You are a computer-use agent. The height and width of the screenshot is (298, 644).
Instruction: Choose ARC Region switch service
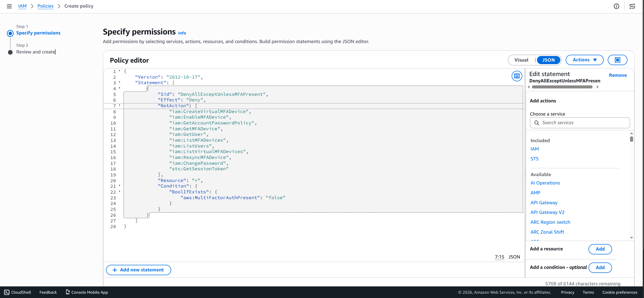[550, 222]
